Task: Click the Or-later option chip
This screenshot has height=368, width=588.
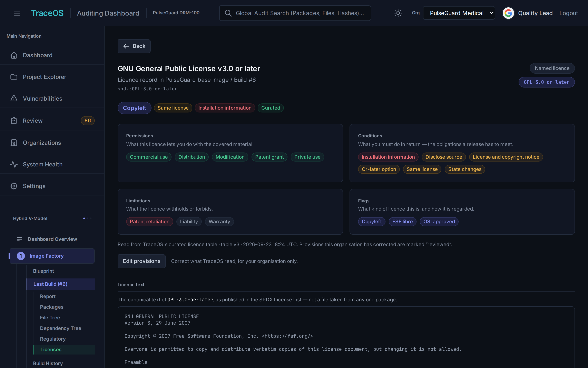Action: tap(379, 169)
